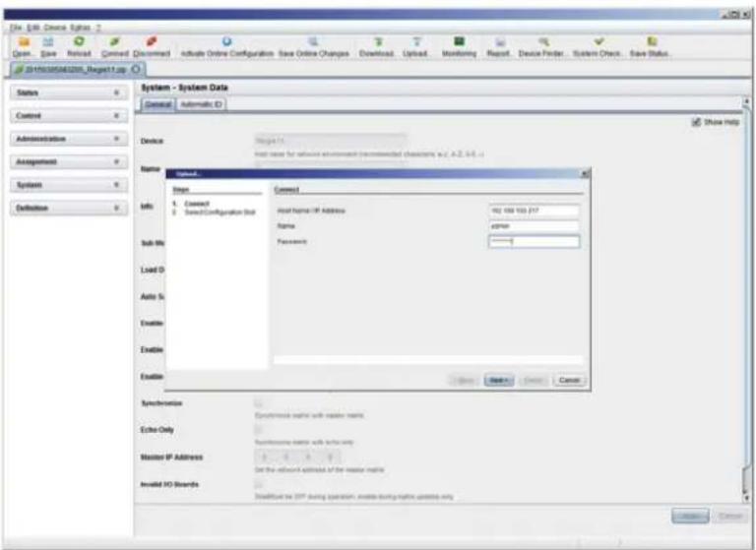
Task: Expand the System sidebar section
Action: [69, 185]
